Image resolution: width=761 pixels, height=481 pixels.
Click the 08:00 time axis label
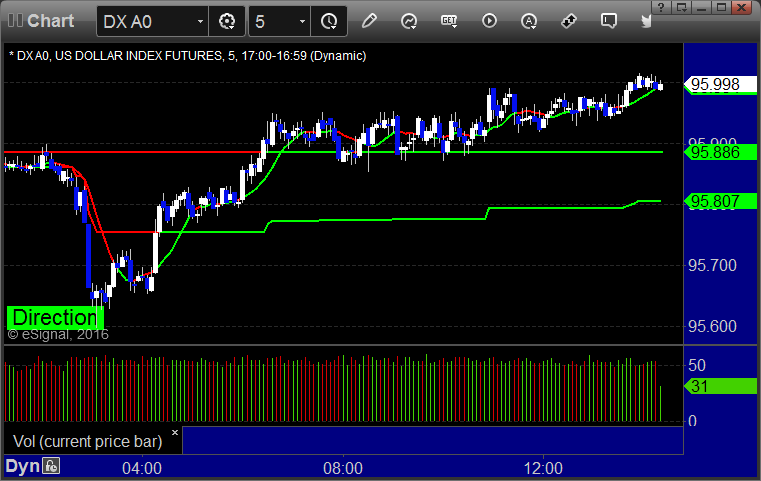tap(343, 468)
